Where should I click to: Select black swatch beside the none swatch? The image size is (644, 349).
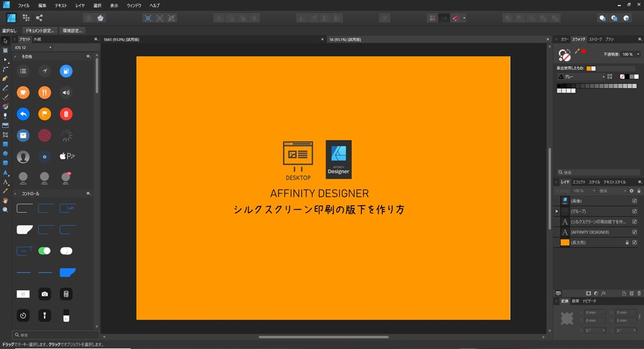[x=627, y=77]
